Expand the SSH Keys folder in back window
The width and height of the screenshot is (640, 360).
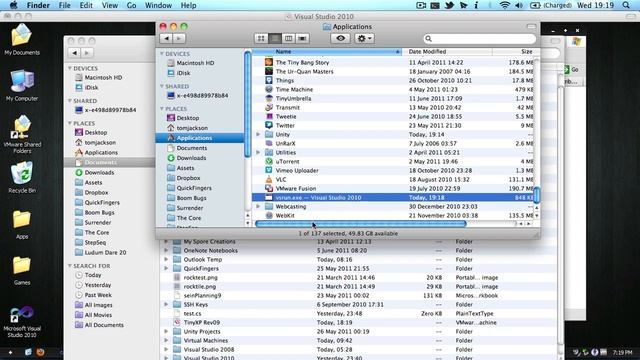166,304
